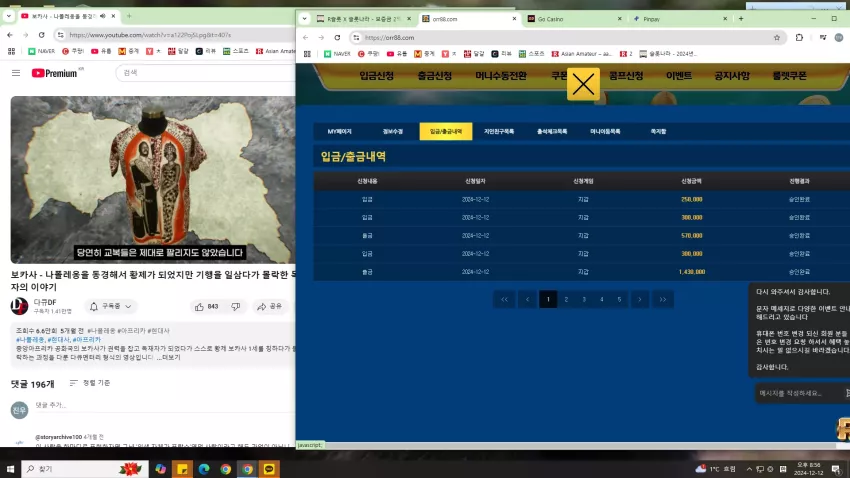Viewport: 850px width, 478px height.
Task: Reload the orr88.com page
Action: pos(337,37)
